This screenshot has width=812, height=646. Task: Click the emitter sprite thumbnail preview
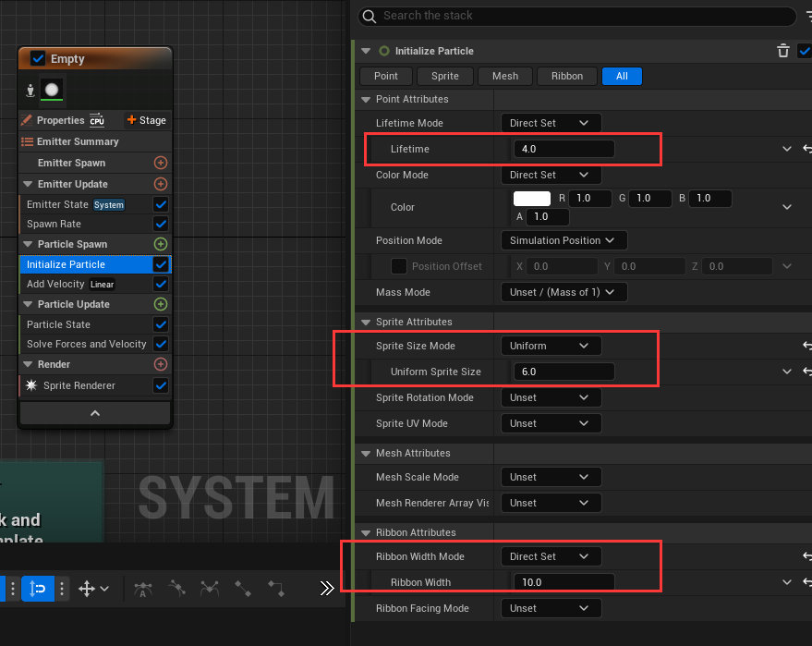[53, 90]
